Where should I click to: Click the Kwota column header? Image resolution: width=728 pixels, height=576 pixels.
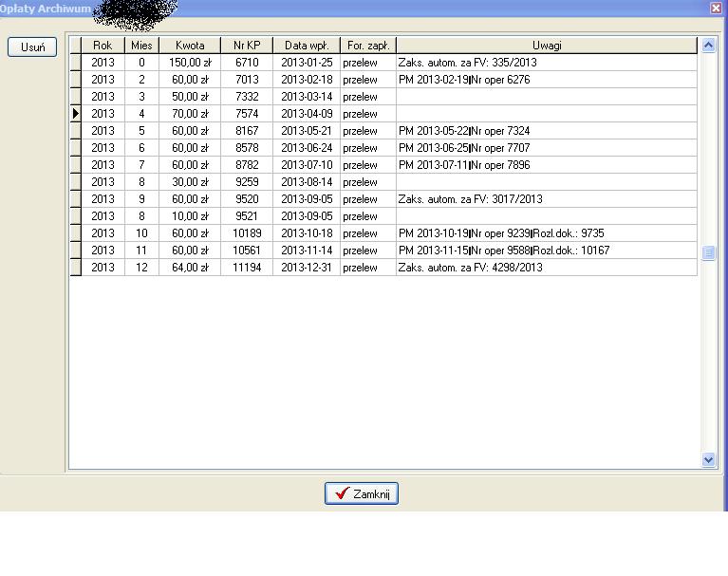tap(190, 46)
